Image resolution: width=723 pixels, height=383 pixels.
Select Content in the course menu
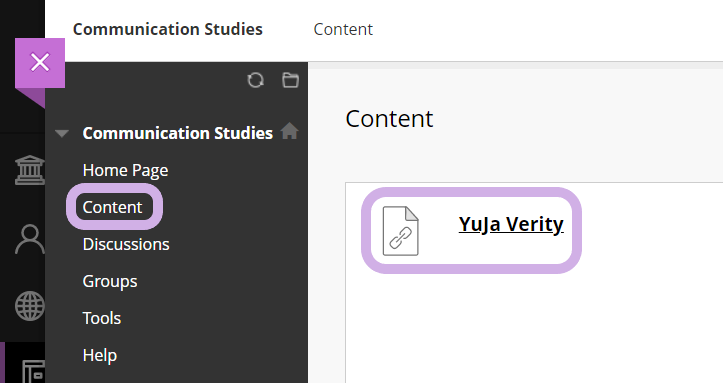[112, 207]
